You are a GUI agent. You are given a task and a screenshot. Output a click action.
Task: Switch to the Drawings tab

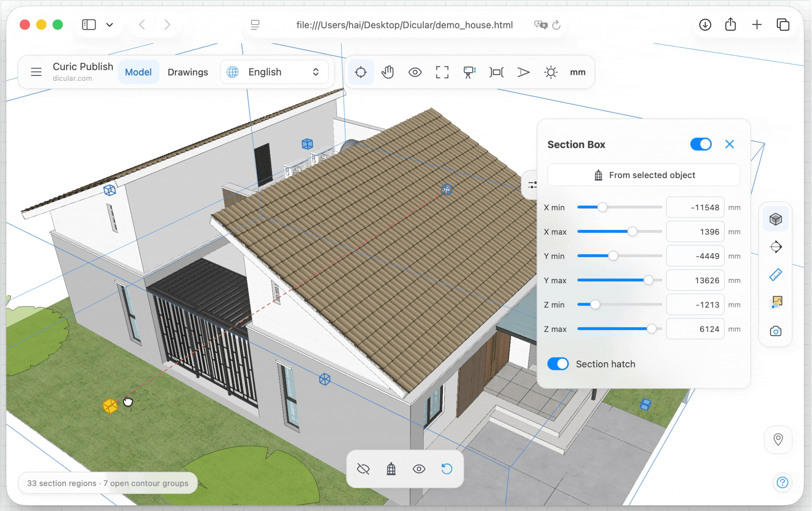click(x=188, y=72)
